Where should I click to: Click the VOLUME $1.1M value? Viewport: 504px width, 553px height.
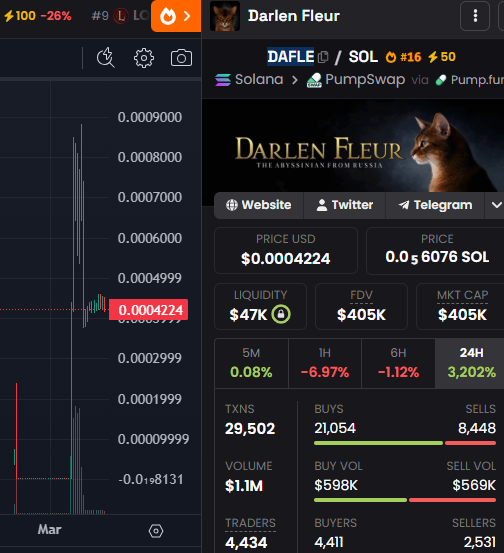[x=244, y=486]
